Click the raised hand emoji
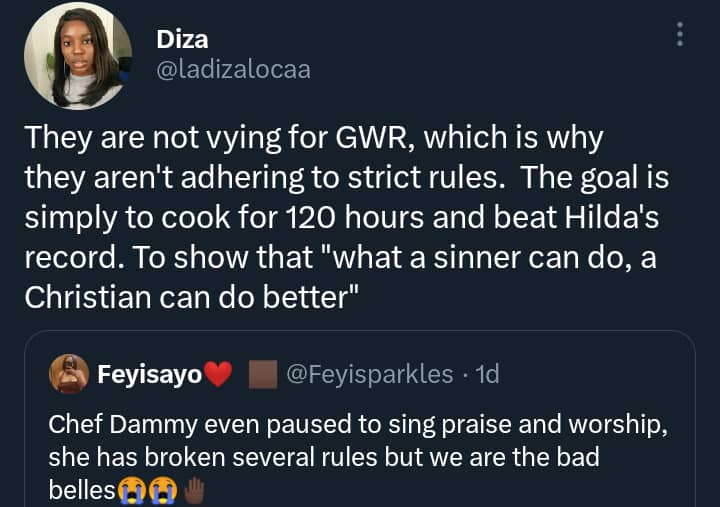720x507 pixels. 192,490
